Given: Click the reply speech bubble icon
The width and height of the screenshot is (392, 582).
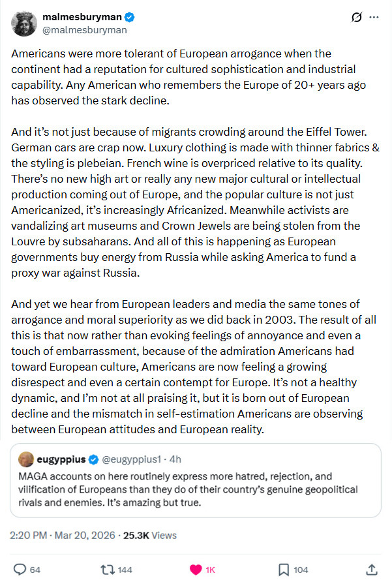Looking at the screenshot, I should 20,570.
